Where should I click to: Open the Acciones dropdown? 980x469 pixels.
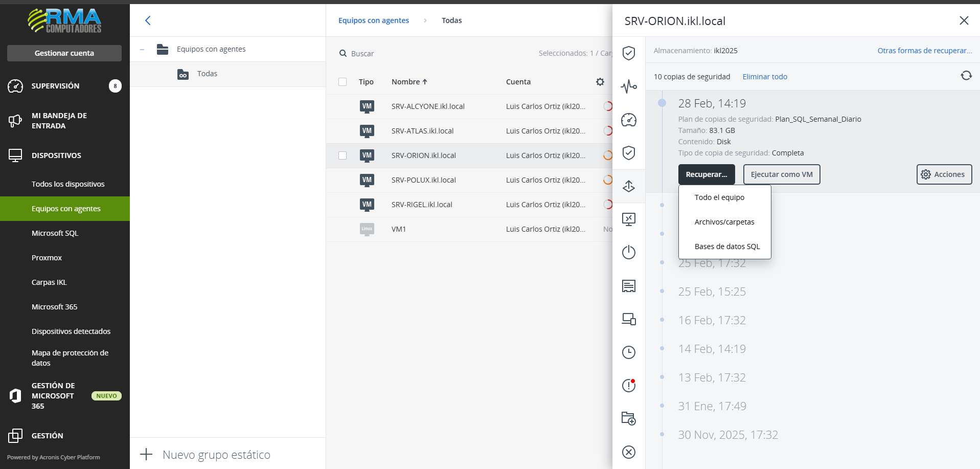tap(944, 174)
